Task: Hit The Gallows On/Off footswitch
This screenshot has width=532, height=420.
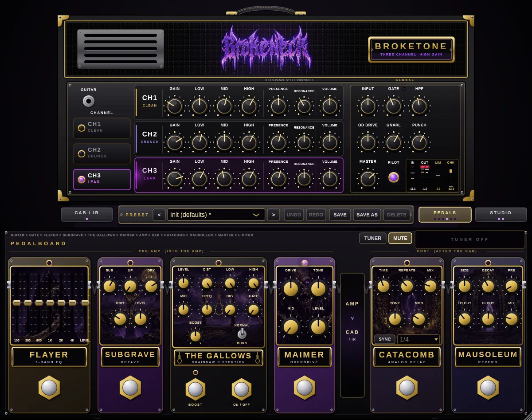Action: click(x=242, y=389)
